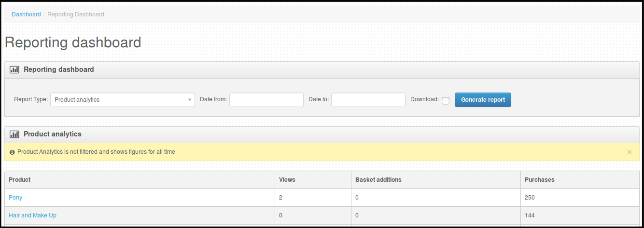Open the Hair and Make Up link
Screen dimensions: 644x228
pyautogui.click(x=32, y=215)
